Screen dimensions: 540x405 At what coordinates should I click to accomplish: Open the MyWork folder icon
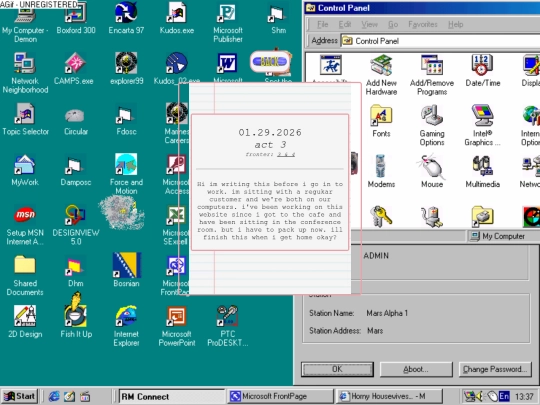tap(25, 170)
